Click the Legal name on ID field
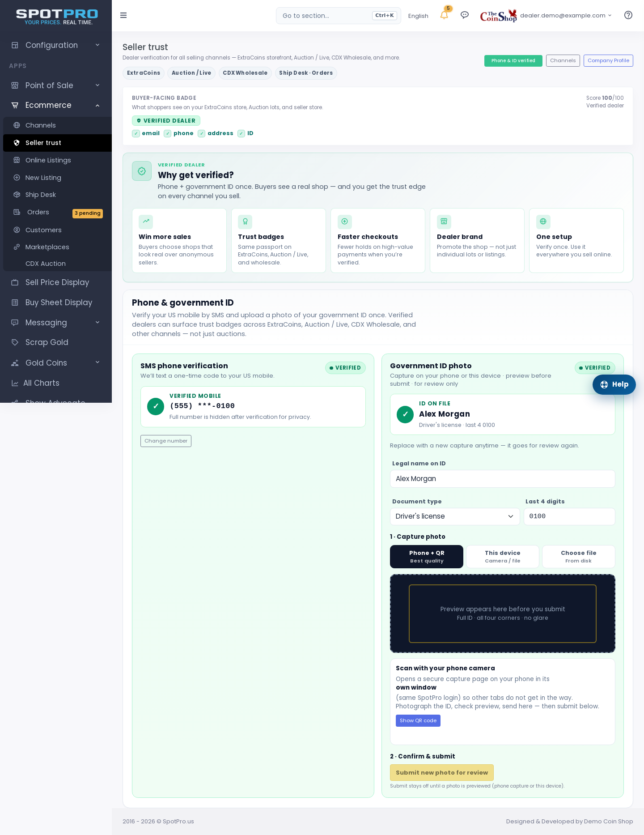 pyautogui.click(x=503, y=479)
